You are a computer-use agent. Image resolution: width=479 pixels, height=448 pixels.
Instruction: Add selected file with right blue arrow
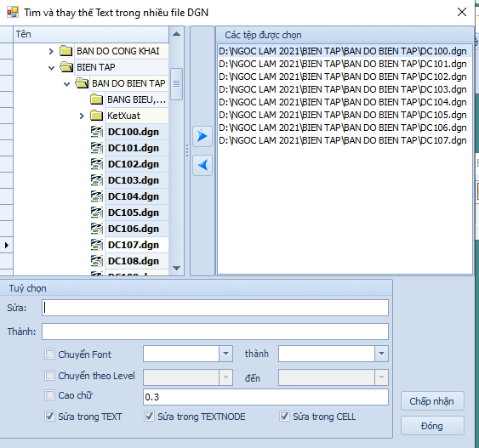(x=202, y=136)
